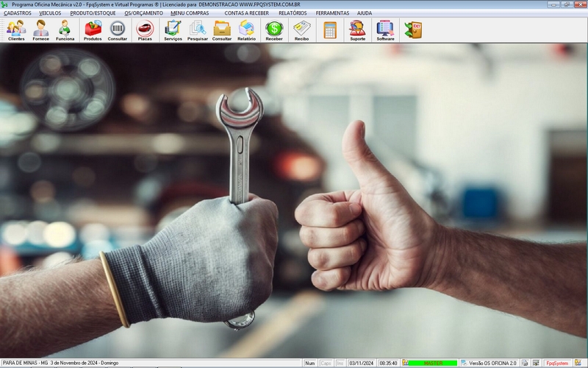Close the application window
588x368 pixels.
click(x=580, y=4)
